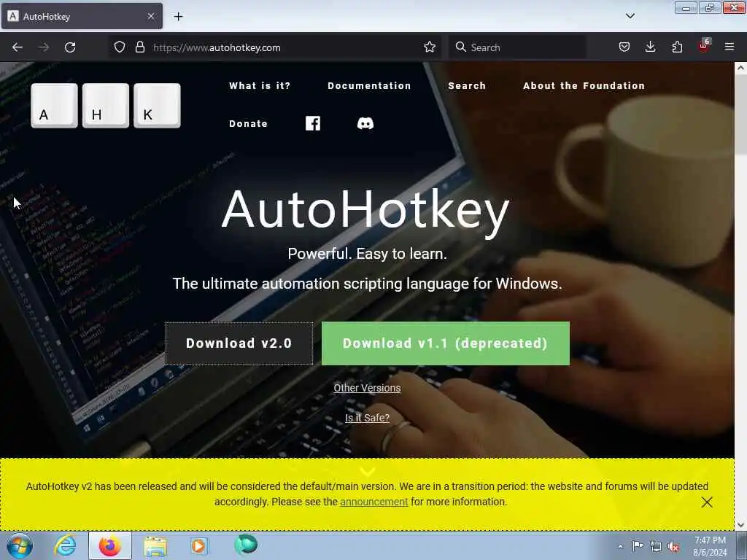Open the AutoHotkey Discord icon
Image resolution: width=747 pixels, height=560 pixels.
365,123
